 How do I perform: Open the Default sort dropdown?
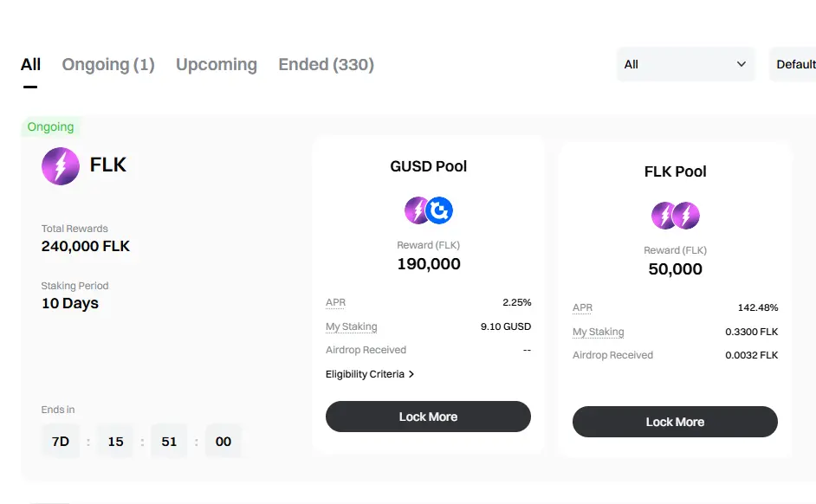click(x=793, y=64)
